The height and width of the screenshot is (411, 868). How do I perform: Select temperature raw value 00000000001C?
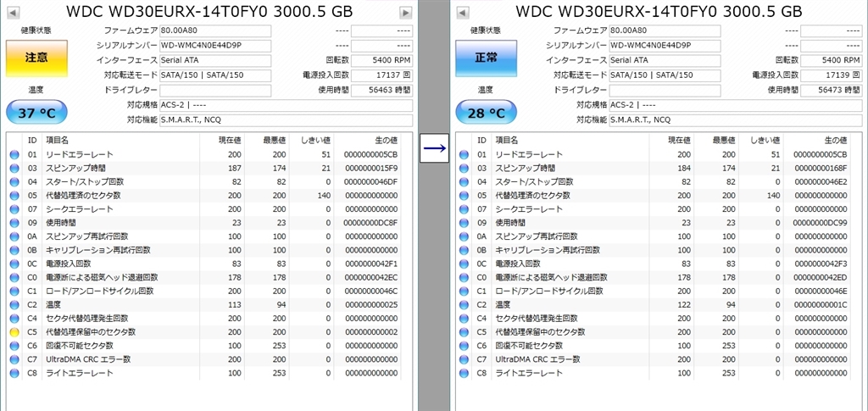[821, 305]
